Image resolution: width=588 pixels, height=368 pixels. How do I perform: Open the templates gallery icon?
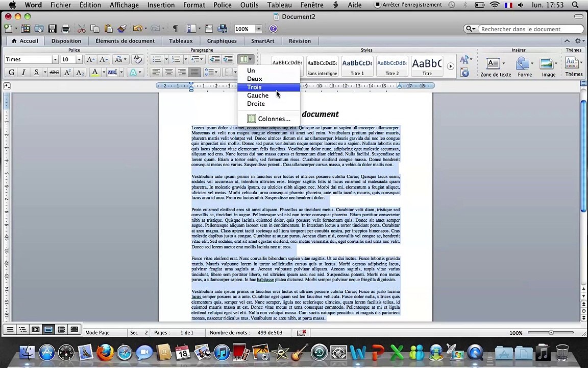point(26,29)
